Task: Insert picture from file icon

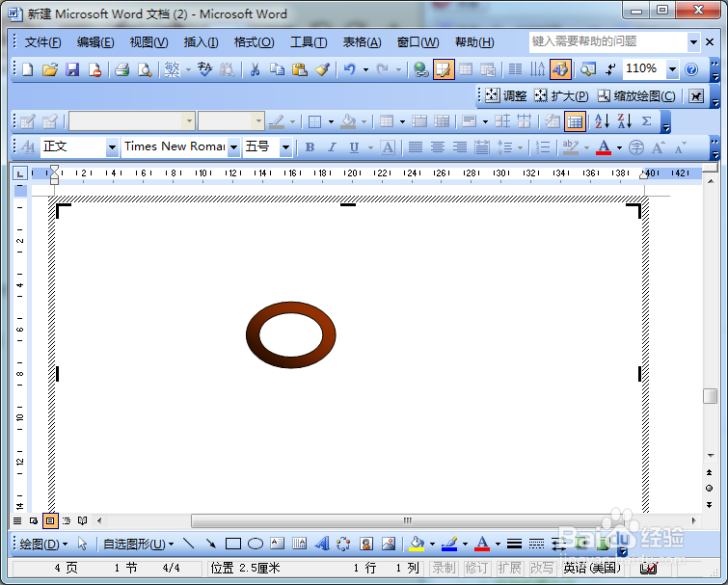Action: point(389,544)
